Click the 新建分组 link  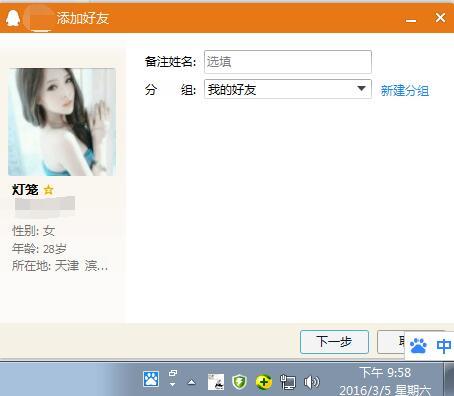405,90
